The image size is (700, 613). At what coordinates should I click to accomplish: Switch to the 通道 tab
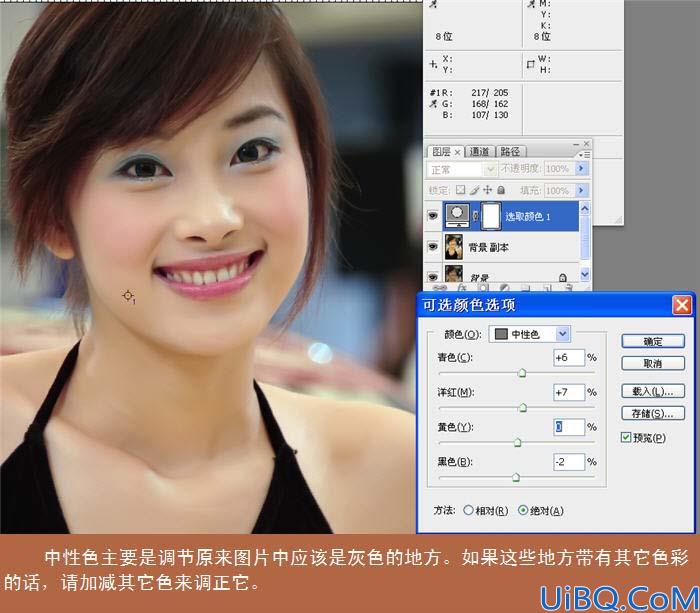click(x=479, y=152)
